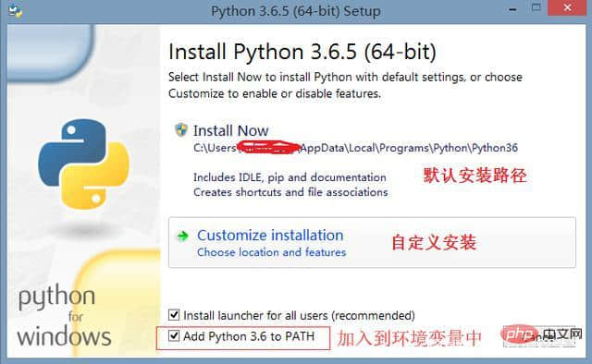Toggle the Add Python 3.6 to PATH checkbox

(174, 335)
